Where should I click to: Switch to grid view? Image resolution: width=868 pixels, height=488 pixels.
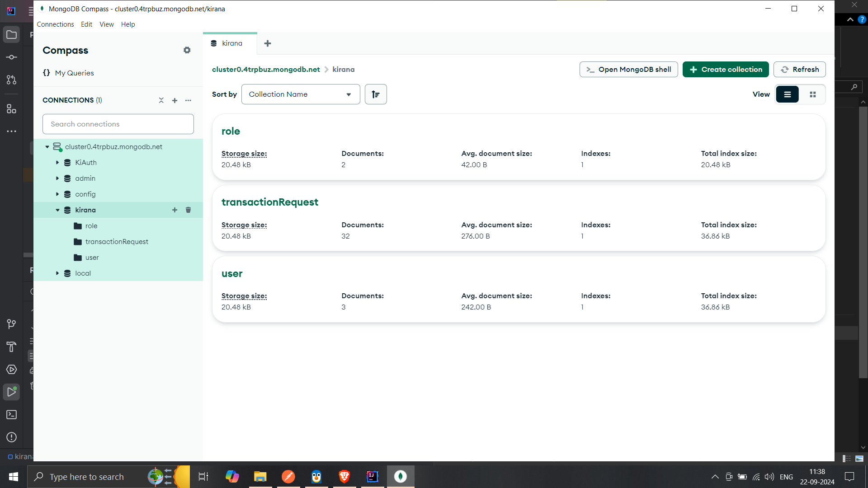tap(812, 94)
